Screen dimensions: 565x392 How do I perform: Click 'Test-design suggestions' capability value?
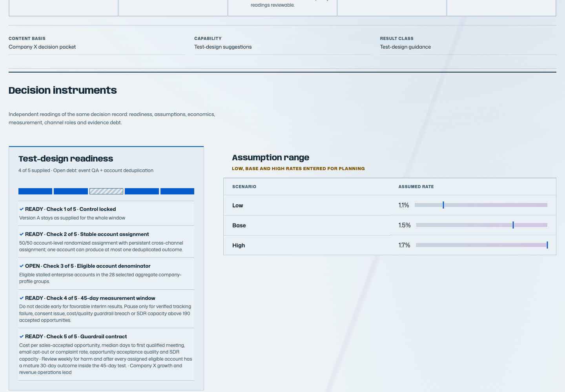click(223, 47)
